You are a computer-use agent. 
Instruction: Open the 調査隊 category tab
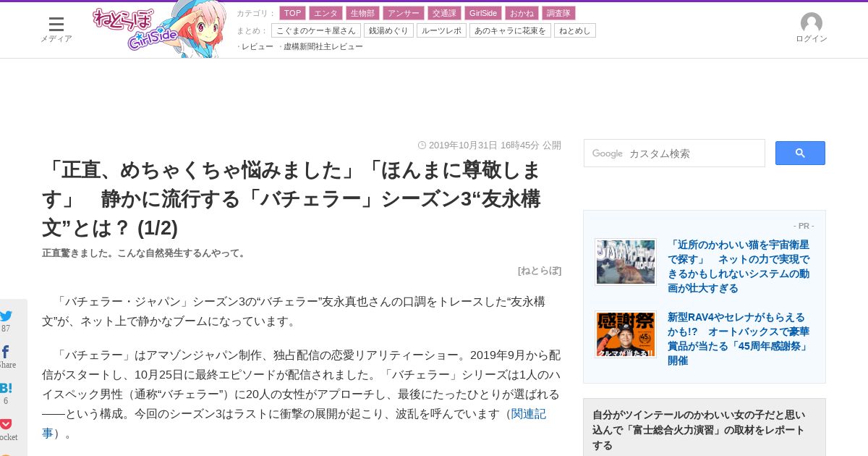click(x=558, y=13)
